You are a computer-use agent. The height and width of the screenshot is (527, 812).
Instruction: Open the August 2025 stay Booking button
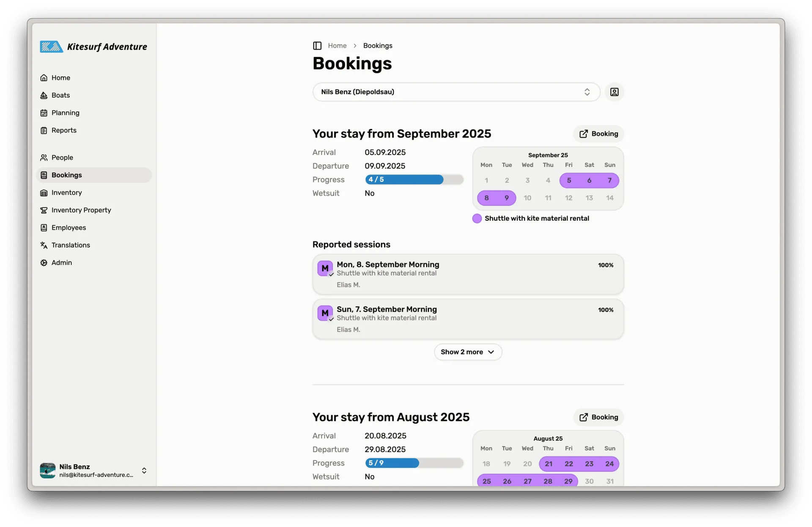(x=598, y=418)
